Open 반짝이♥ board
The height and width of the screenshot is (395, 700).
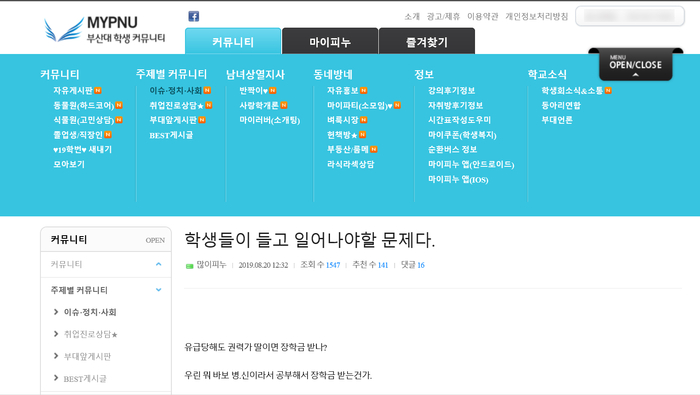coord(254,91)
